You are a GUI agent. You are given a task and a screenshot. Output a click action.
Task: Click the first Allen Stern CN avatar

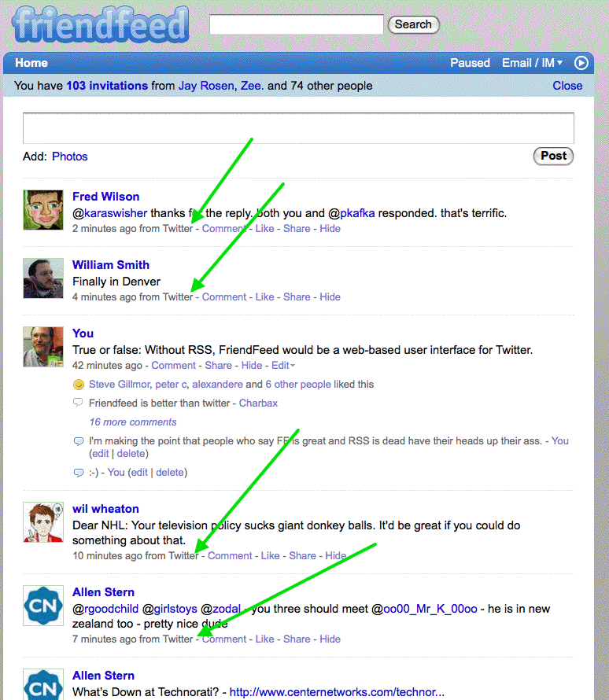coord(42,606)
